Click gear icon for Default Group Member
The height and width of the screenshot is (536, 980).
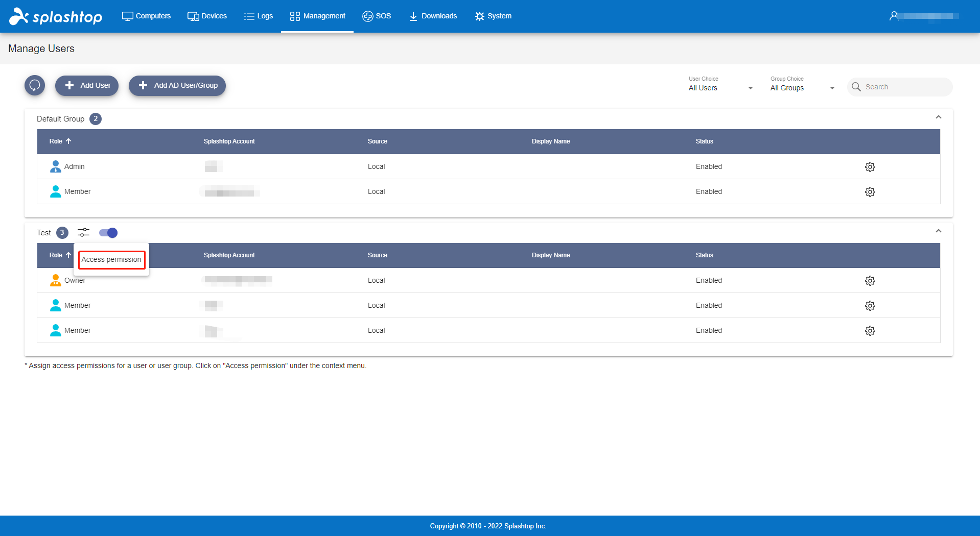tap(870, 192)
